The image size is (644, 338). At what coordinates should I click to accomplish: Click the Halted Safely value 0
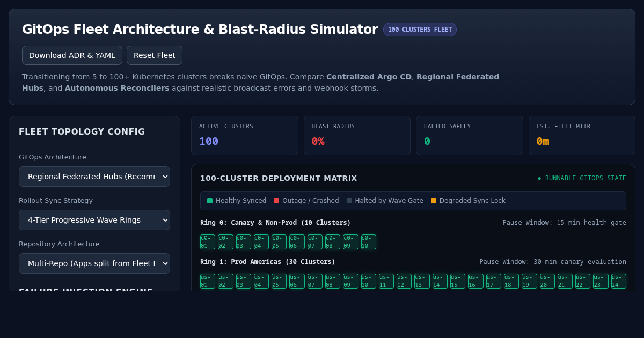[427, 141]
